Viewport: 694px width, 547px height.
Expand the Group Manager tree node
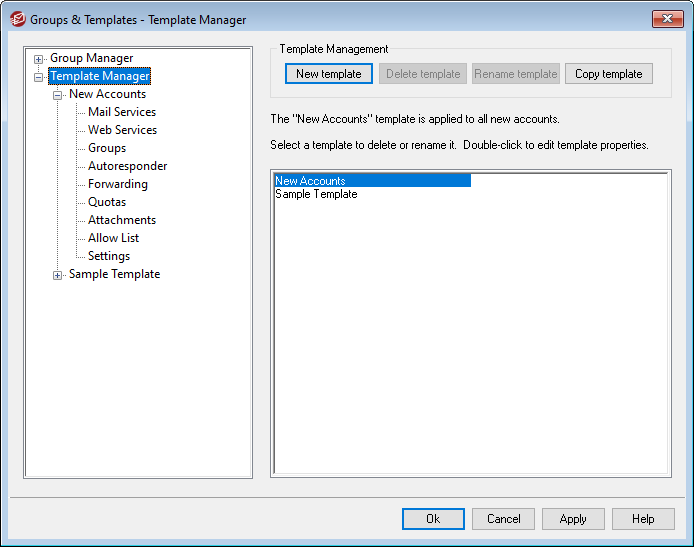[39, 59]
